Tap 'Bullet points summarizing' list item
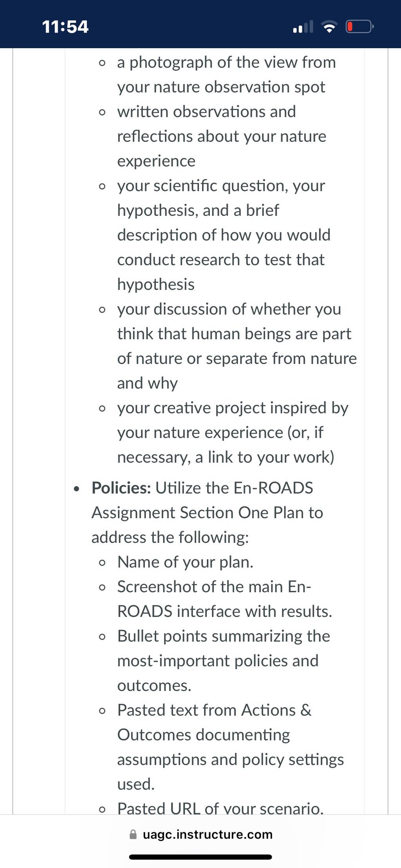 (224, 661)
